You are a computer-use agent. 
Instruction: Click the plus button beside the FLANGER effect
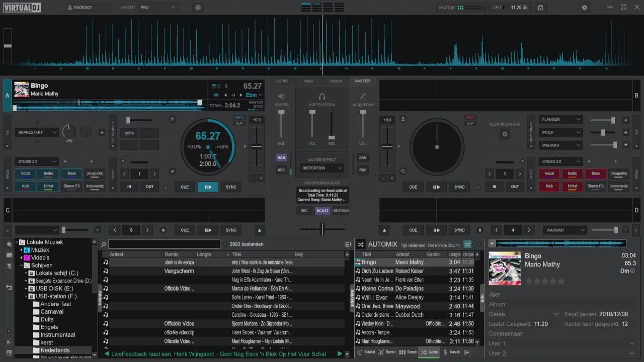[x=626, y=120]
